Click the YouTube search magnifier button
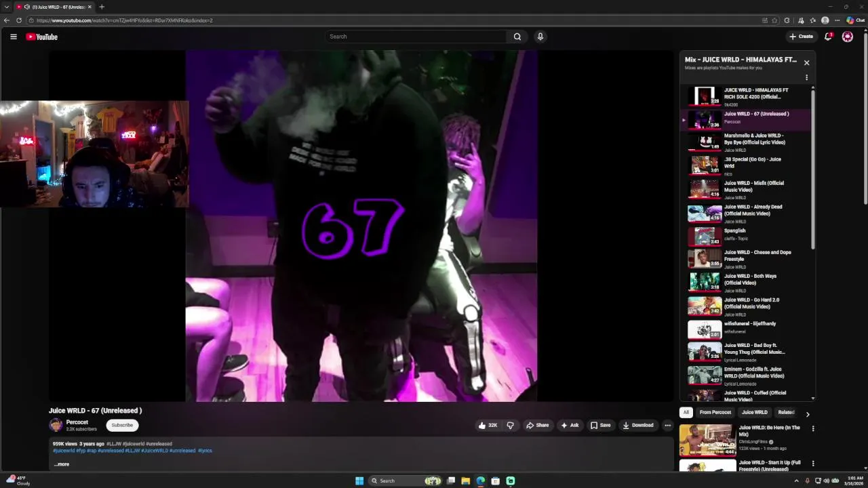The width and height of the screenshot is (868, 488). point(517,37)
